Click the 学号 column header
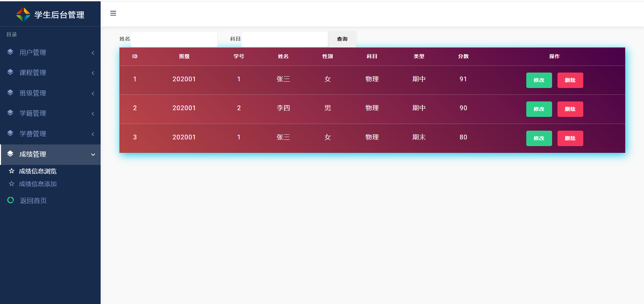 pyautogui.click(x=239, y=56)
